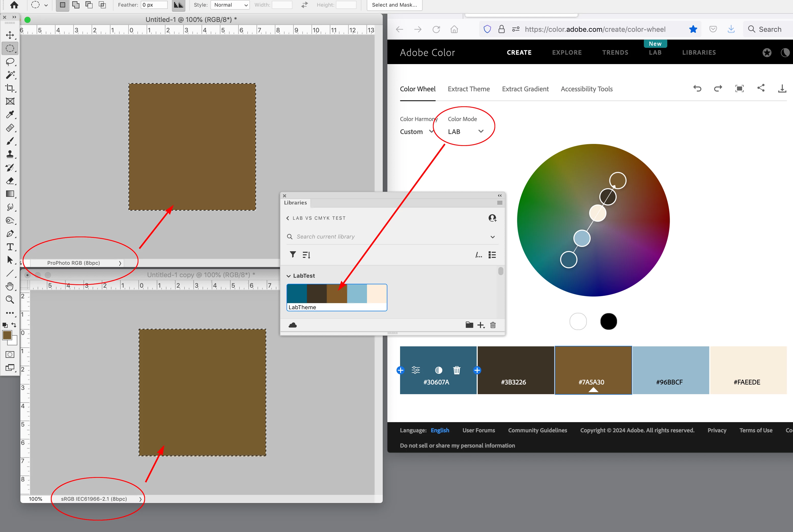Select the Crop tool
This screenshot has width=793, height=532.
click(x=10, y=88)
